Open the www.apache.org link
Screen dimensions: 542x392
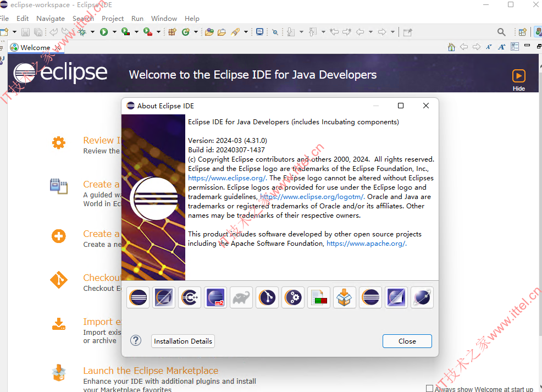[367, 244]
